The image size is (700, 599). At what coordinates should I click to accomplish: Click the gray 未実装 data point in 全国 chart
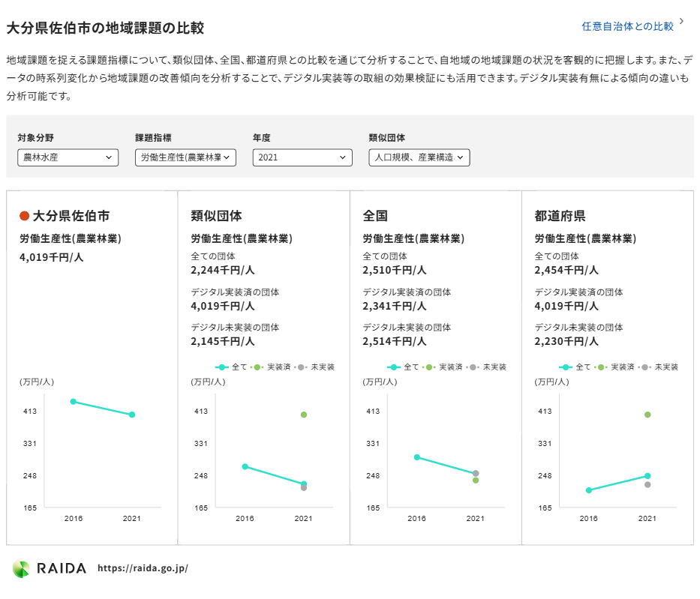(x=475, y=474)
